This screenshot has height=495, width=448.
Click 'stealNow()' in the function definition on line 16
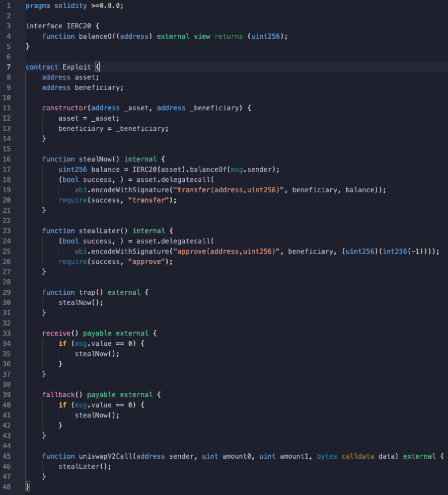click(99, 159)
